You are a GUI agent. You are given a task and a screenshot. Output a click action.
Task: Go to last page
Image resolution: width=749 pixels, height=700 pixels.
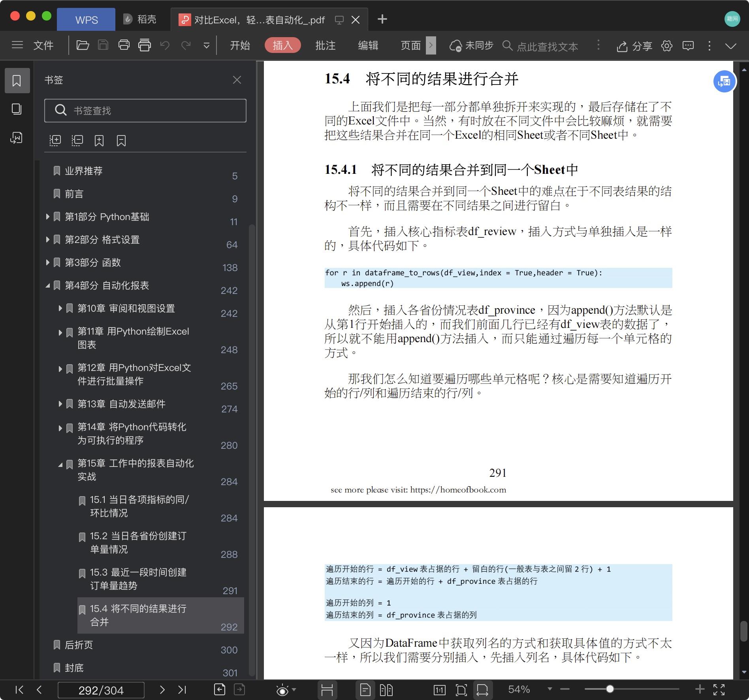coord(182,690)
